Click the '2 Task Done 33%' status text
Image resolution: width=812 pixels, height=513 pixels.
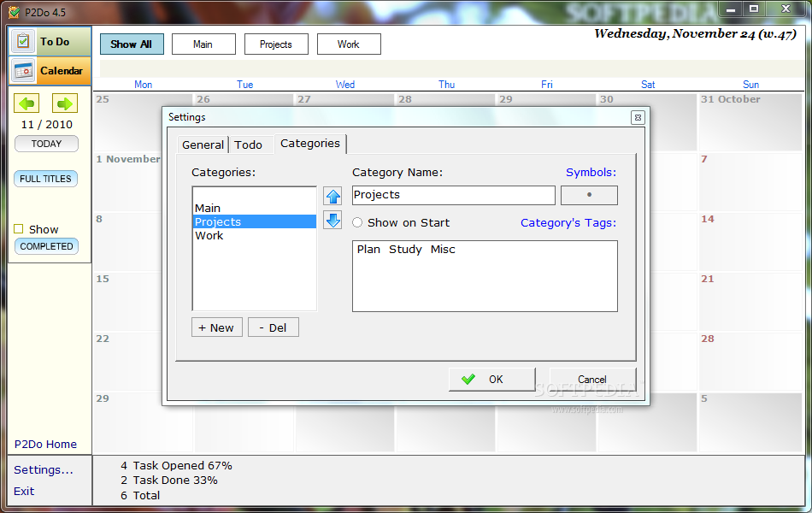click(x=169, y=481)
